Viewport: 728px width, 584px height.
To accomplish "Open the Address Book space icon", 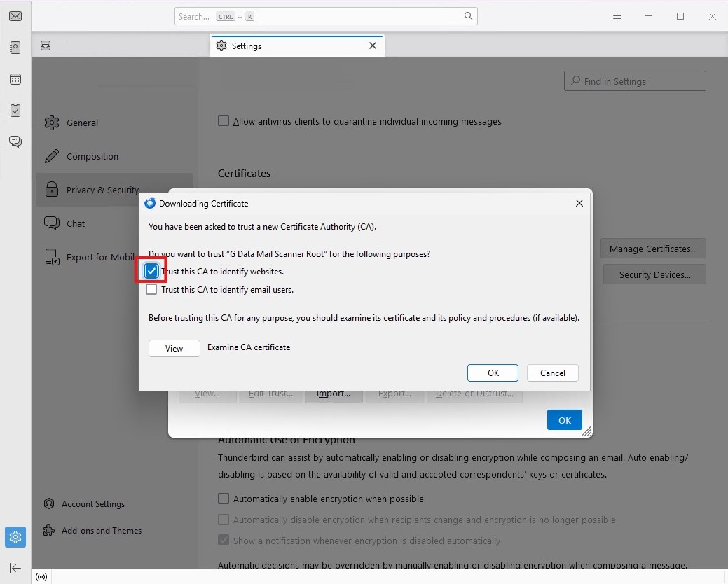I will 15,48.
